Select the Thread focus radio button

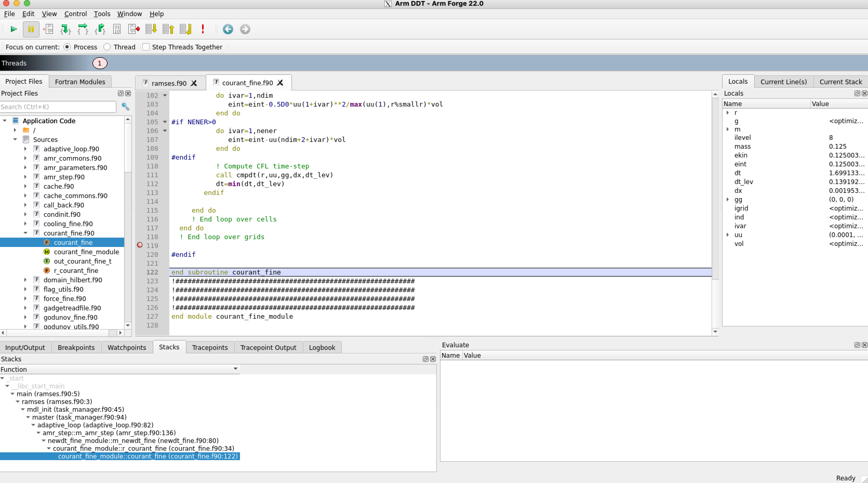107,47
